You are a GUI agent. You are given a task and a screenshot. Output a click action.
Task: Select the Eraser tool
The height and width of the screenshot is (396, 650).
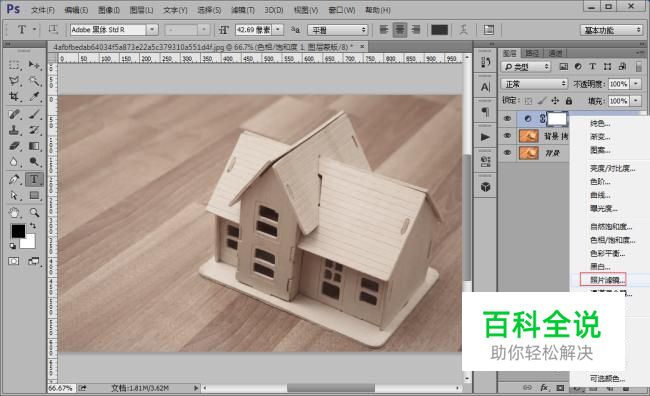pos(15,146)
